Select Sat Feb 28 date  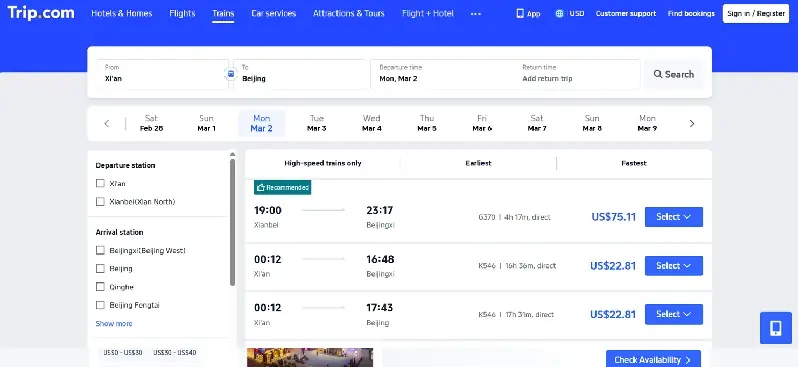pos(151,123)
